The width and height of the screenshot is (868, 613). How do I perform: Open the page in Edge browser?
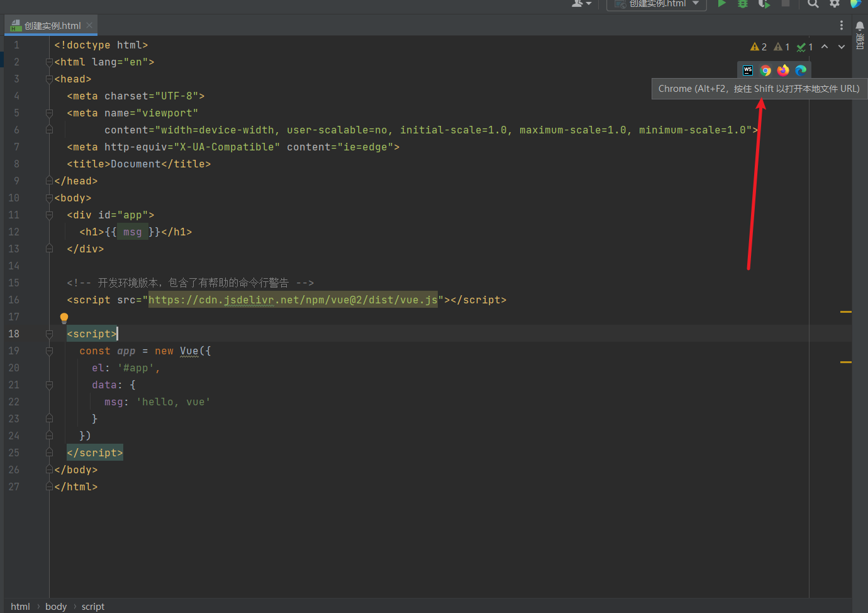tap(801, 70)
